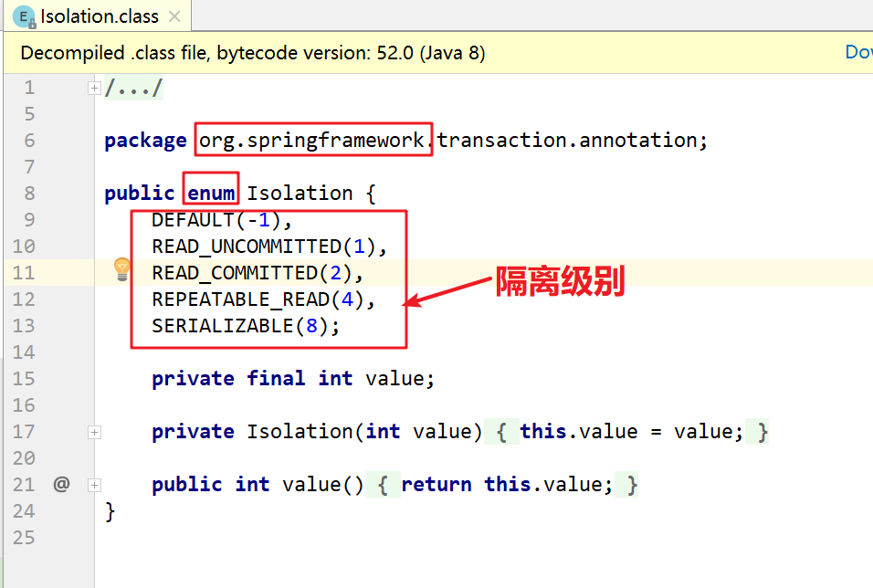This screenshot has height=588, width=873.
Task: Click the decompiled bytecode version banner text
Action: click(x=253, y=53)
